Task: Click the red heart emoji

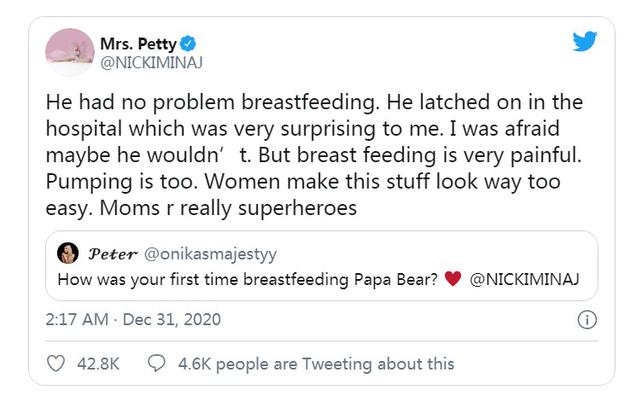Action: point(453,278)
